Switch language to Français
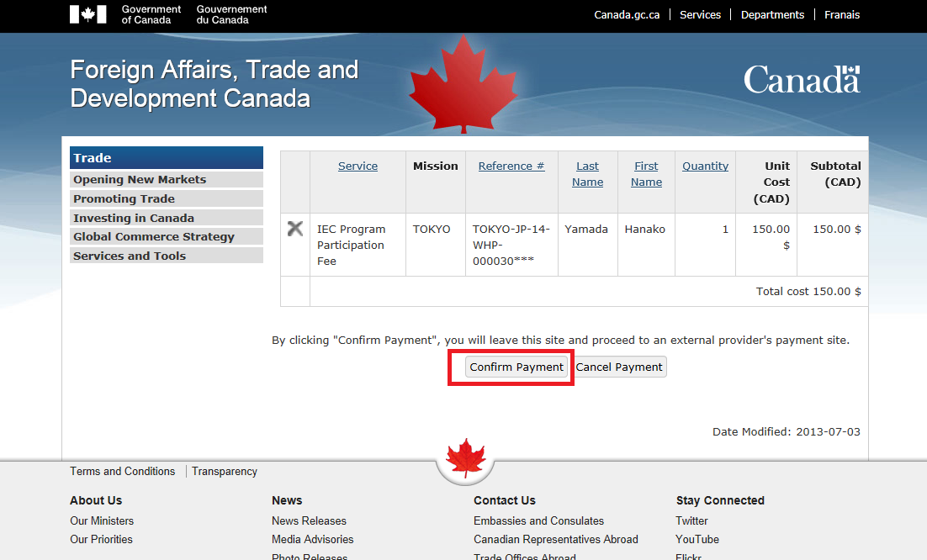927x560 pixels. point(842,15)
